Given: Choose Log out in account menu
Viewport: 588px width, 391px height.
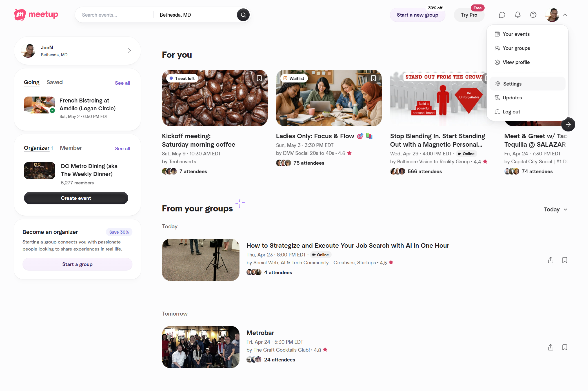Looking at the screenshot, I should (x=527, y=112).
